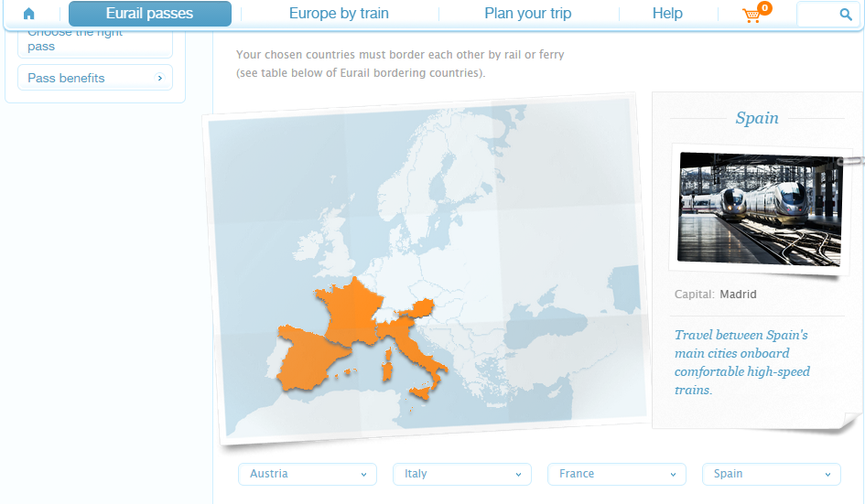Screen dimensions: 865x504
Task: Follow the Choose the right pass link
Action: [76, 40]
